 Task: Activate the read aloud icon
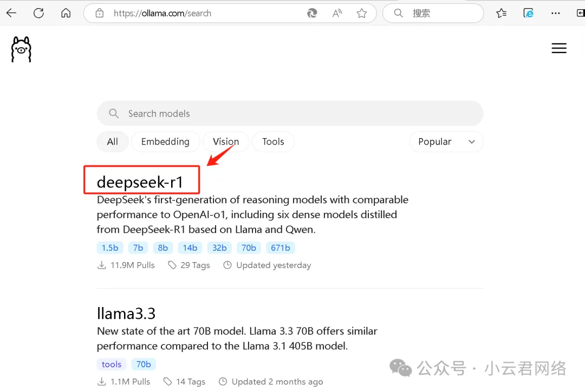337,14
